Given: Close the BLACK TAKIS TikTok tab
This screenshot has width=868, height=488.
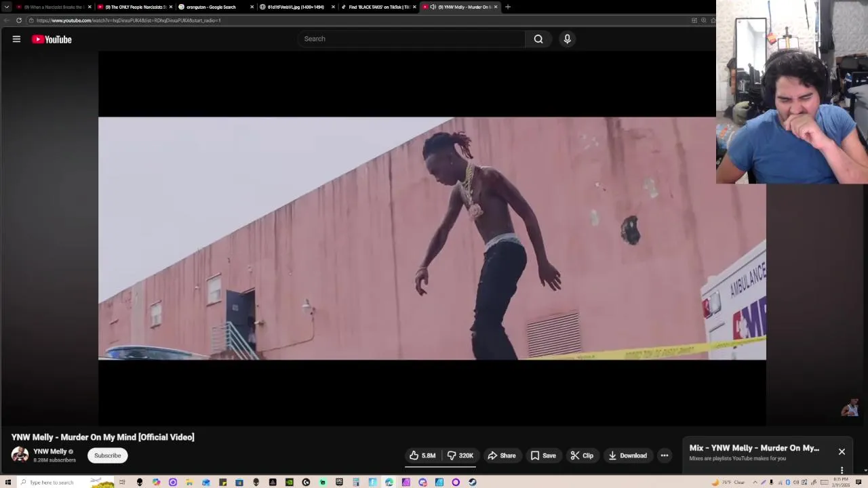Looking at the screenshot, I should pos(414,7).
